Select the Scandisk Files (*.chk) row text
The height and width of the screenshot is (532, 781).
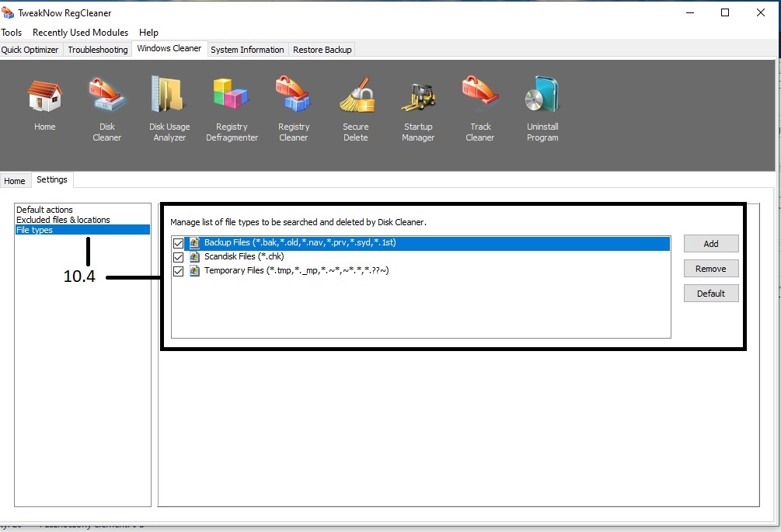pos(244,256)
